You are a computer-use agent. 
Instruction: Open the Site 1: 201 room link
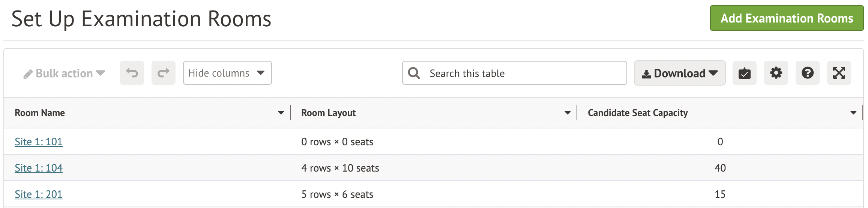coord(39,194)
